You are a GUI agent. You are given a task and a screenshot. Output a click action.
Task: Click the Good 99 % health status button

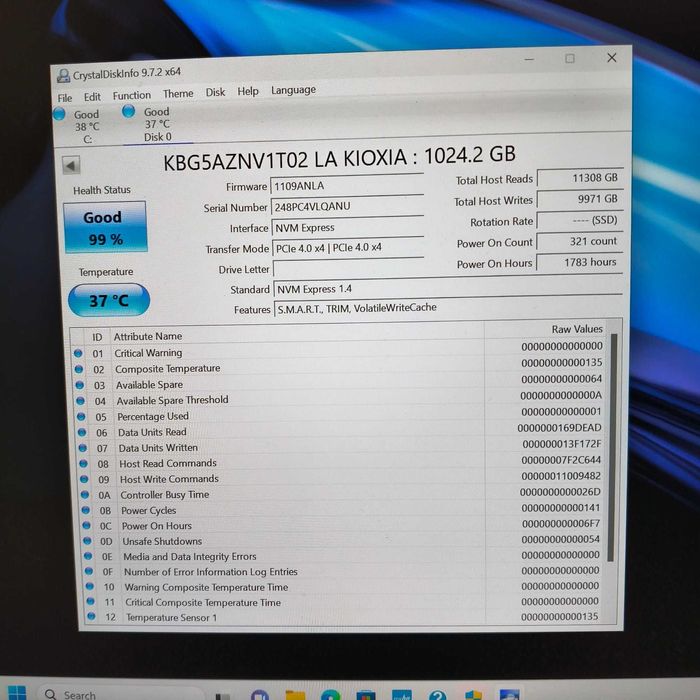pos(105,228)
